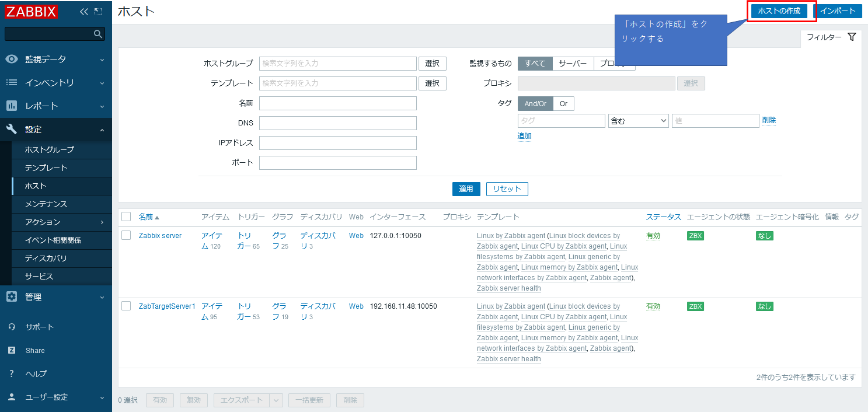Click the ホストの作成 button

tap(779, 11)
